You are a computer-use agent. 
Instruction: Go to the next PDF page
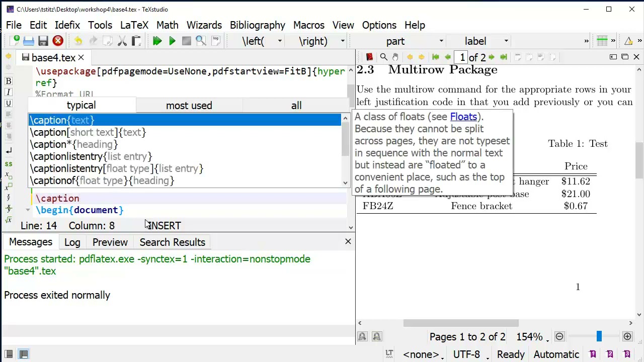(x=492, y=57)
